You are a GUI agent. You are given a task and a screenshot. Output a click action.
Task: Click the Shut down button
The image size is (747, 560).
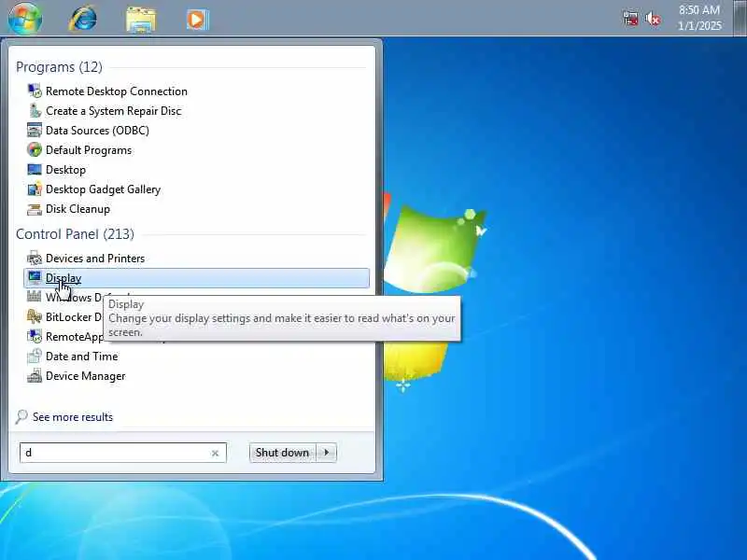pos(282,453)
